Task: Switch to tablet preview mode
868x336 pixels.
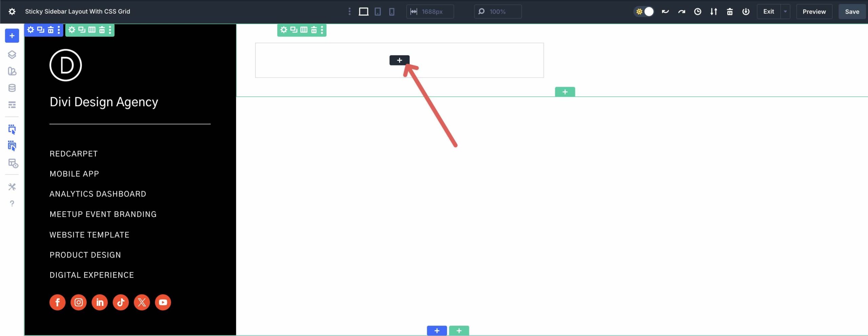Action: [377, 12]
